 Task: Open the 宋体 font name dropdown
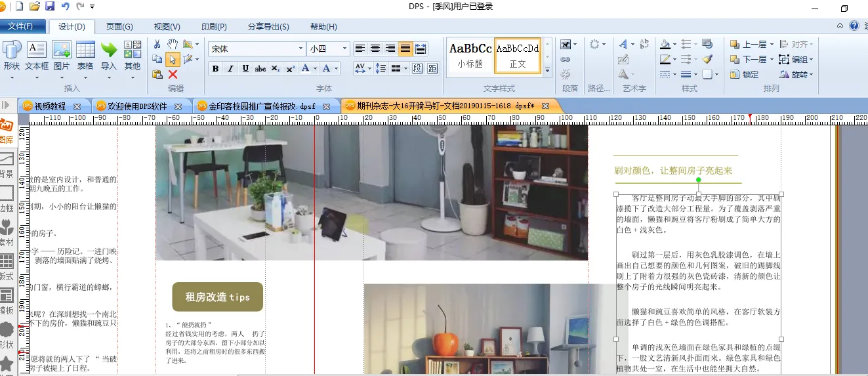[x=301, y=49]
